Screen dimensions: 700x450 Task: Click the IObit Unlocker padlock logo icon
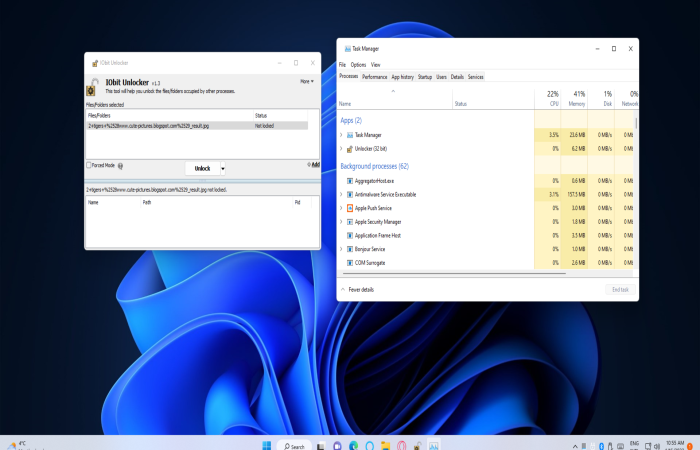(92, 87)
